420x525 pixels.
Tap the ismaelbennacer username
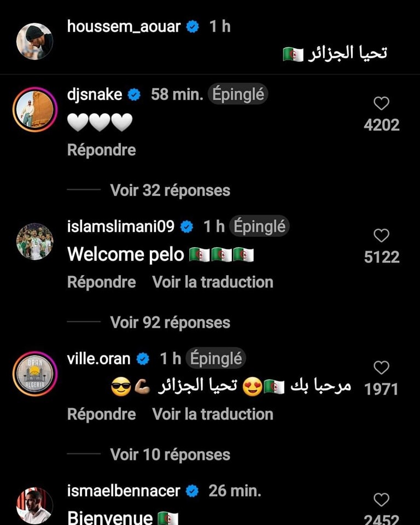click(x=124, y=491)
